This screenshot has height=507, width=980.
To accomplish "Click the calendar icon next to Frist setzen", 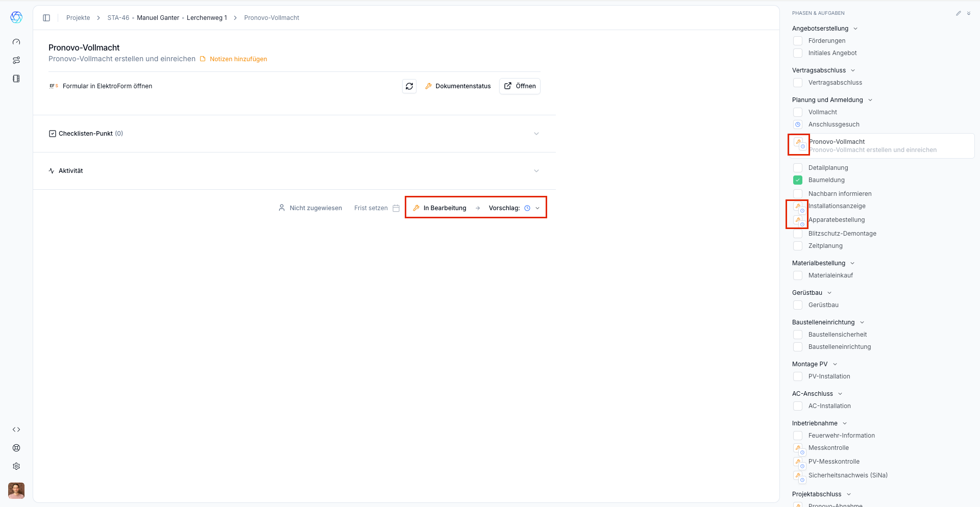I will [396, 208].
